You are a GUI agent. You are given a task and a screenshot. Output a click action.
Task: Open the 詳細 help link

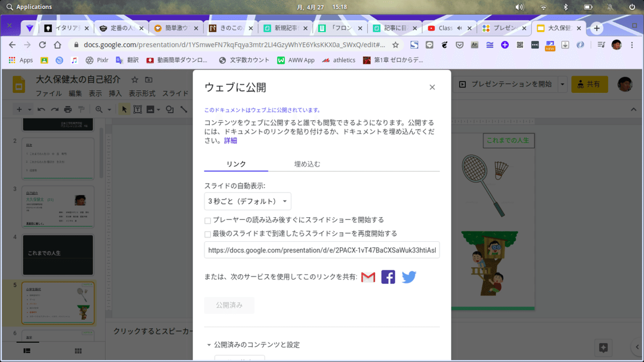[230, 140]
